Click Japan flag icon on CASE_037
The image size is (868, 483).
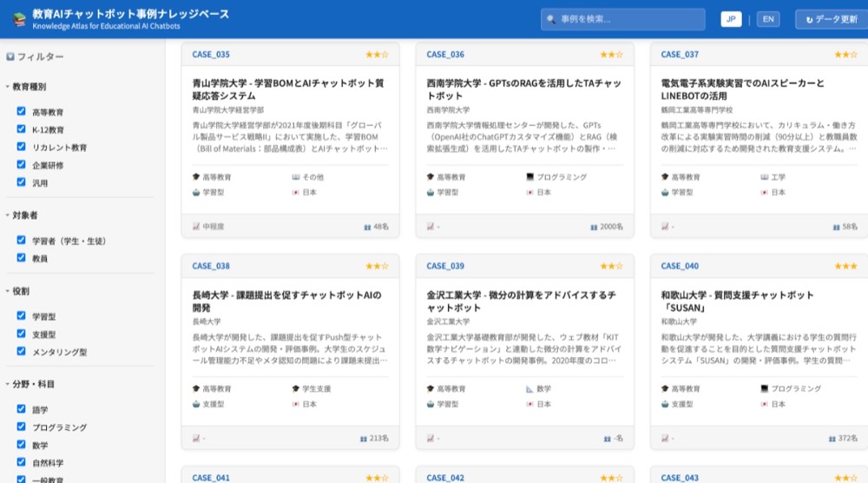click(x=765, y=192)
